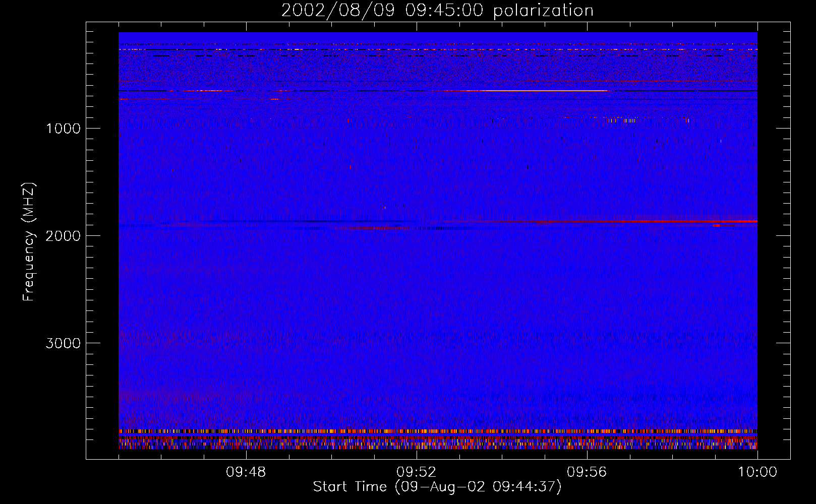The image size is (816, 504).
Task: Click the 10:00 time axis label
Action: click(757, 472)
